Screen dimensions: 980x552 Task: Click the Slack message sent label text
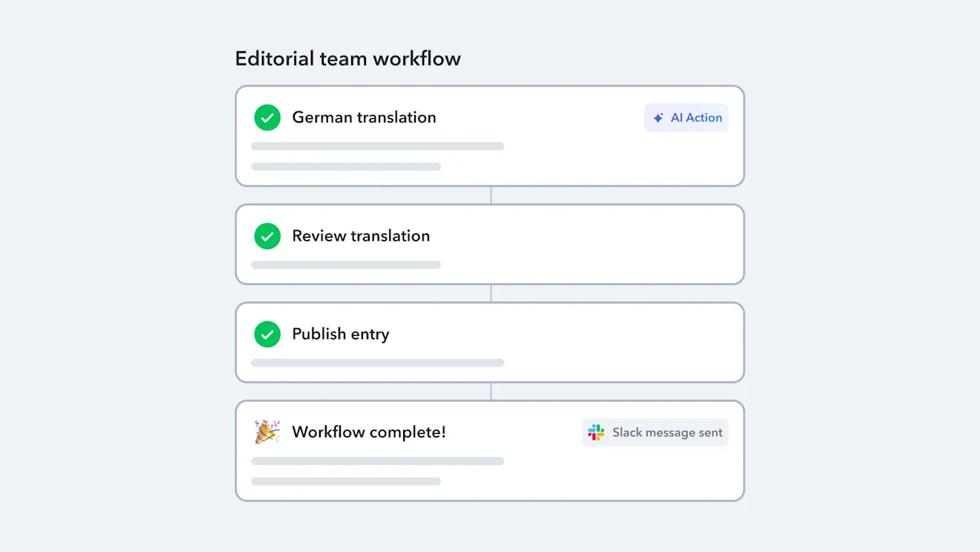[667, 432]
